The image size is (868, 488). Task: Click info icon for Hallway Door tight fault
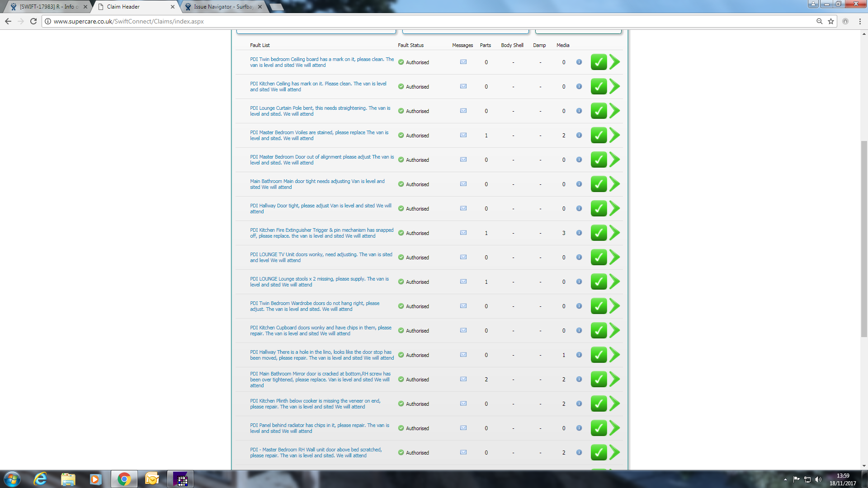click(x=579, y=208)
